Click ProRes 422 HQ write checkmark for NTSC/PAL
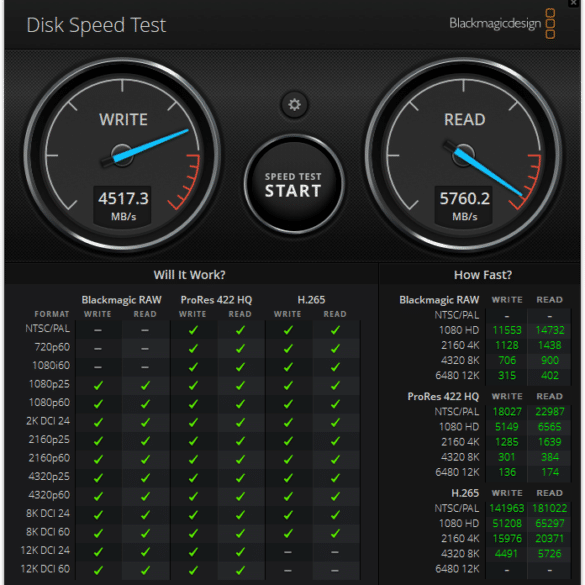Viewport: 585px width, 585px height. click(x=193, y=330)
